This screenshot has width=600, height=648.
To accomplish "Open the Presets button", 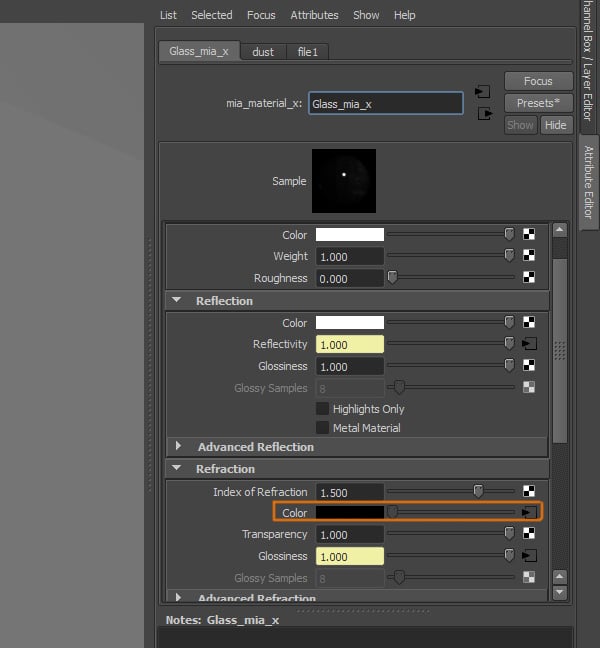I will (x=538, y=103).
